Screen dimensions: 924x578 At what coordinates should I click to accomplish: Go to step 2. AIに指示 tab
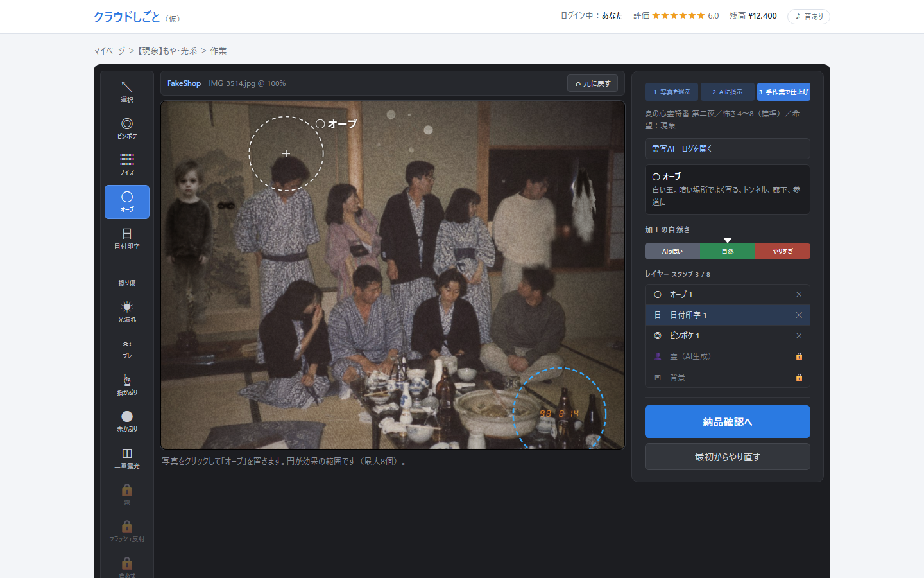tap(728, 92)
